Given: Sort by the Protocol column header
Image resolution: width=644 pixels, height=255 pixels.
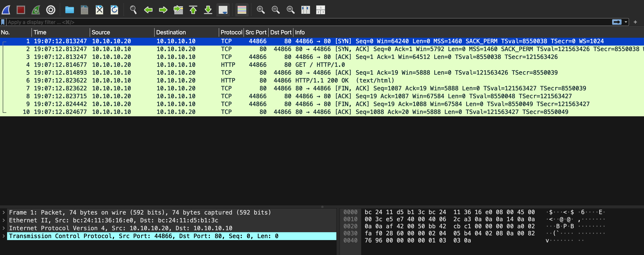Looking at the screenshot, I should [231, 32].
